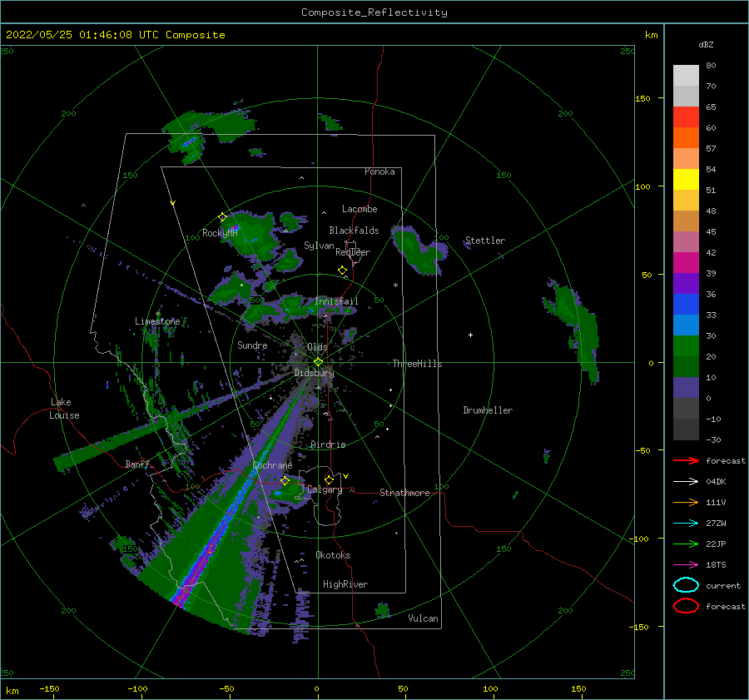Select the yellow diamond marker near Cochrane

285,481
